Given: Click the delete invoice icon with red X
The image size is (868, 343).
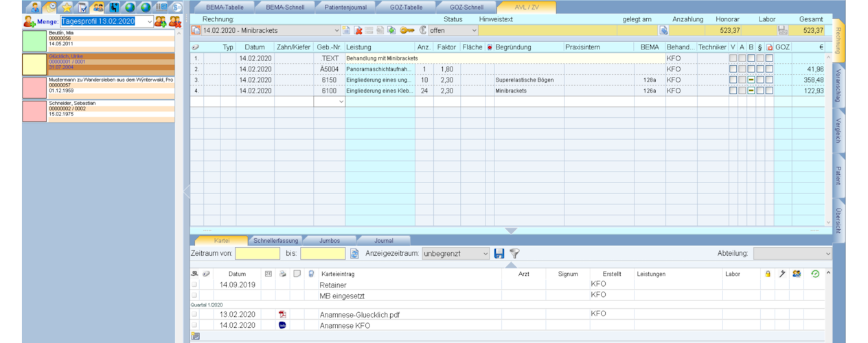Looking at the screenshot, I should (358, 31).
